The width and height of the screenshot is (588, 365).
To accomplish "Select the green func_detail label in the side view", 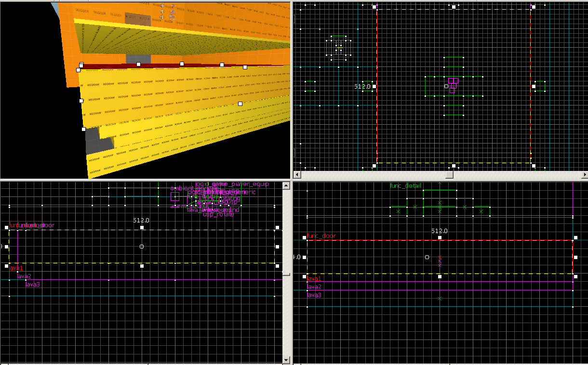I will 405,185.
